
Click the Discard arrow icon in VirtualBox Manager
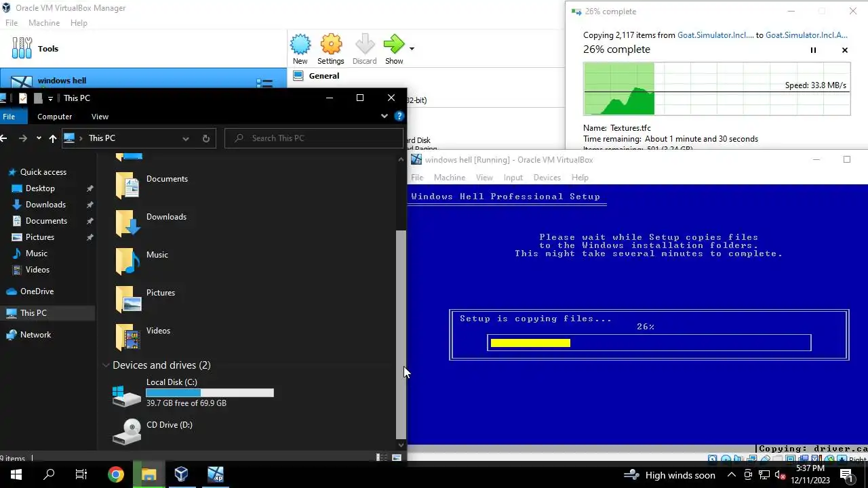pyautogui.click(x=364, y=45)
